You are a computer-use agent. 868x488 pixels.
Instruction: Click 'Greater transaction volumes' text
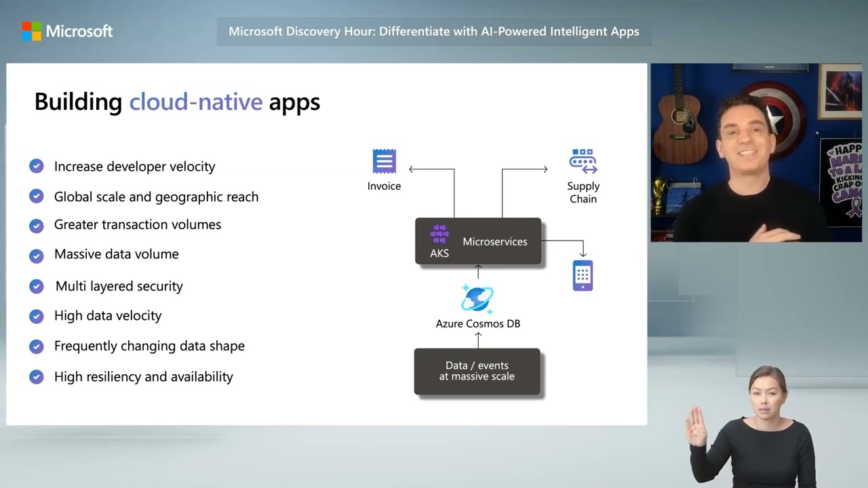coord(138,224)
